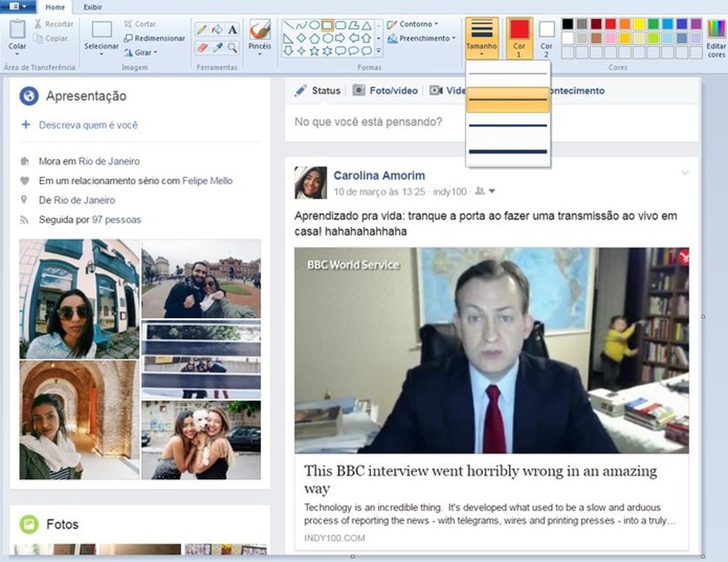Open the Colar dropdown arrow
The width and height of the screenshot is (728, 562).
[17, 55]
